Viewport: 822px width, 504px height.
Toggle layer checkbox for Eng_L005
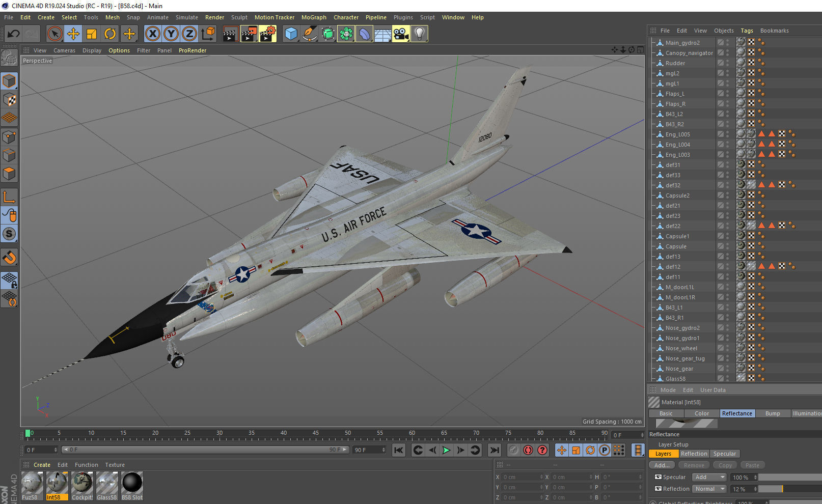click(x=721, y=134)
